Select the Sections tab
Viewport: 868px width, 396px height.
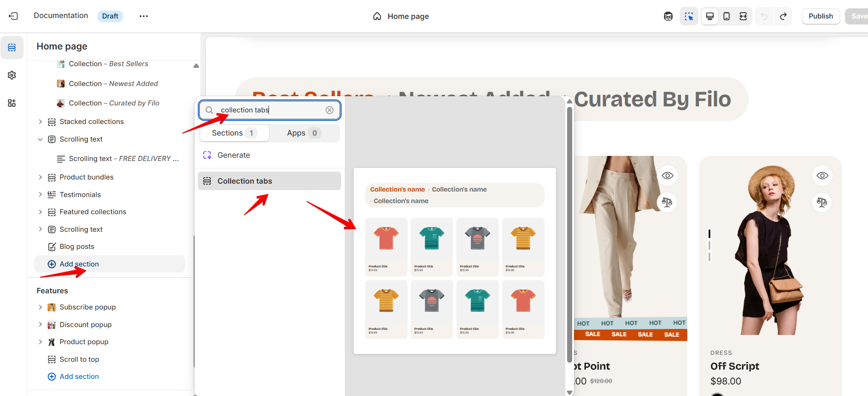[x=234, y=133]
